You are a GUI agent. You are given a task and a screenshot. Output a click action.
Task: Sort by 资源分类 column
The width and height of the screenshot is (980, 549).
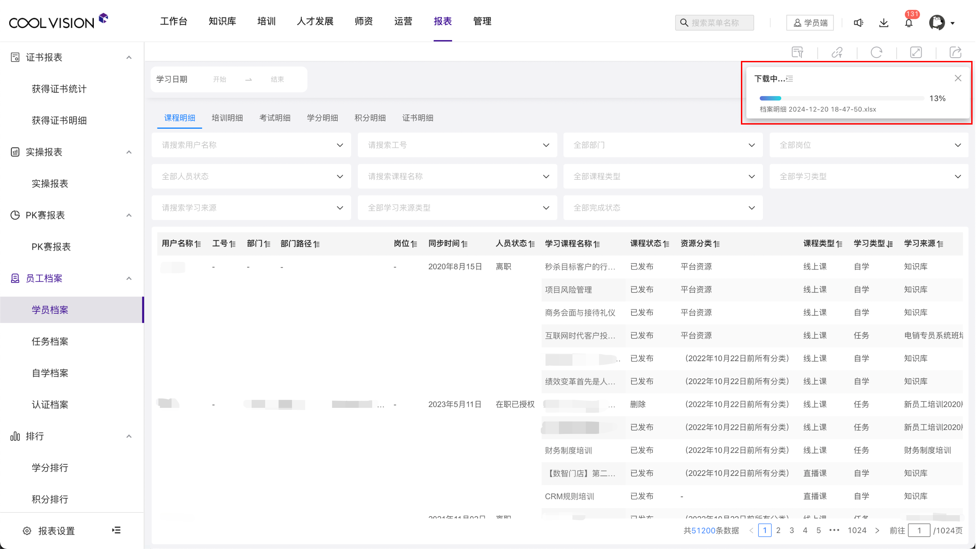717,244
